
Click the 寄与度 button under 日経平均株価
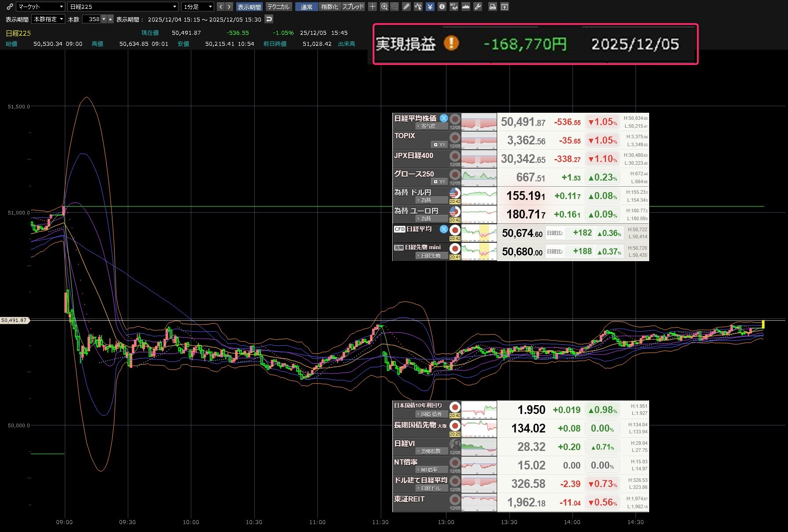click(x=426, y=126)
